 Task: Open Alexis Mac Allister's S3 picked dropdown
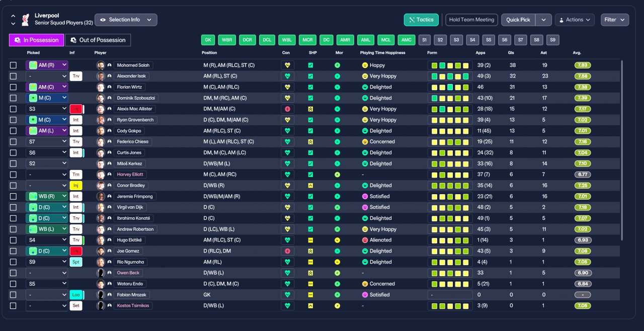pyautogui.click(x=47, y=109)
